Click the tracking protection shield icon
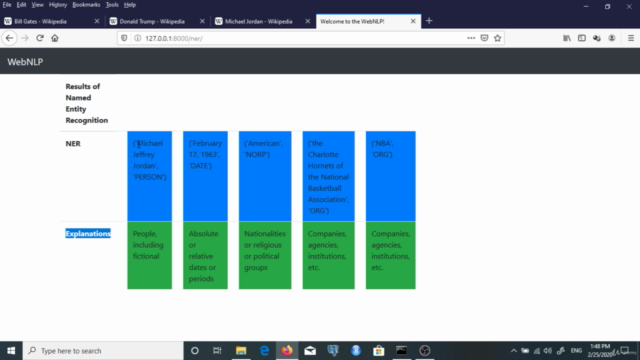 [124, 38]
